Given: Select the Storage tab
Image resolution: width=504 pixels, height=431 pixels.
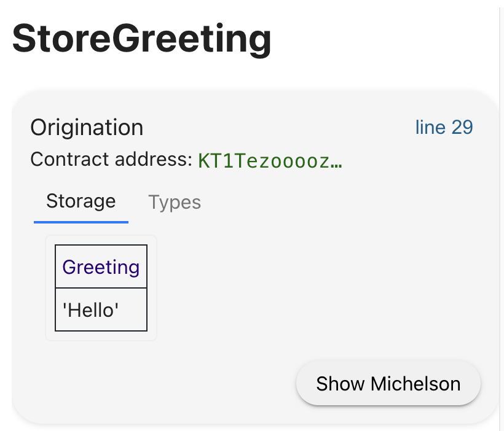Looking at the screenshot, I should [x=81, y=201].
